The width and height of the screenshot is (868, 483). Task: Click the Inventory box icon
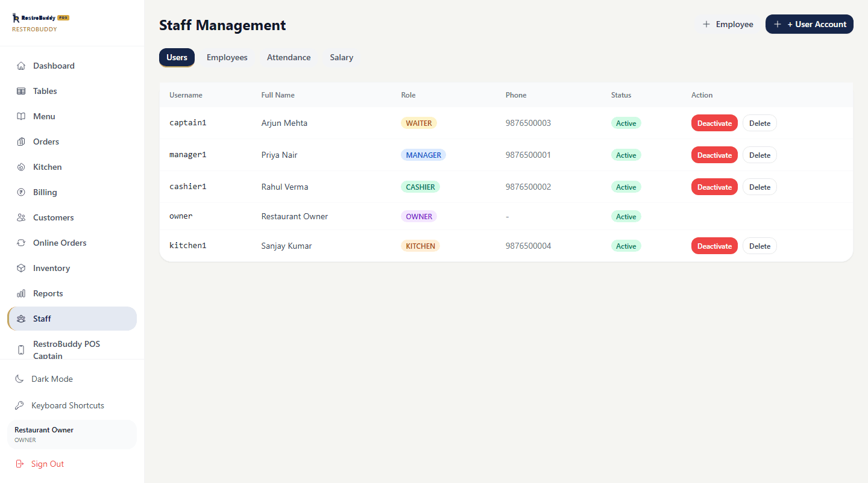click(x=21, y=268)
